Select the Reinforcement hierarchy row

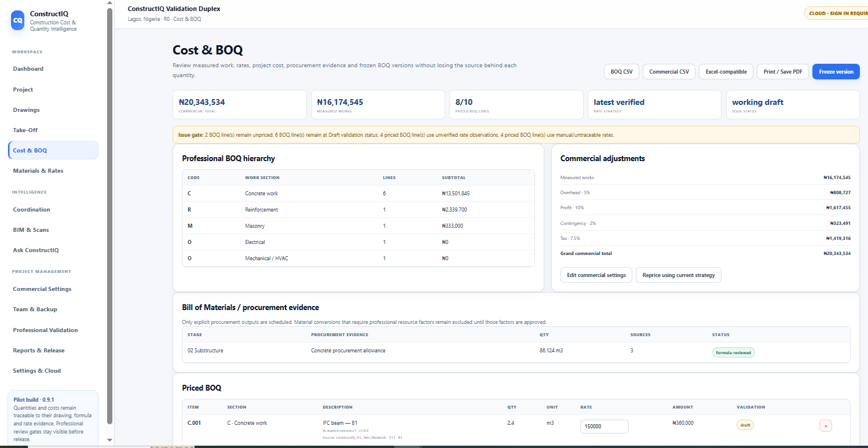[x=358, y=210]
